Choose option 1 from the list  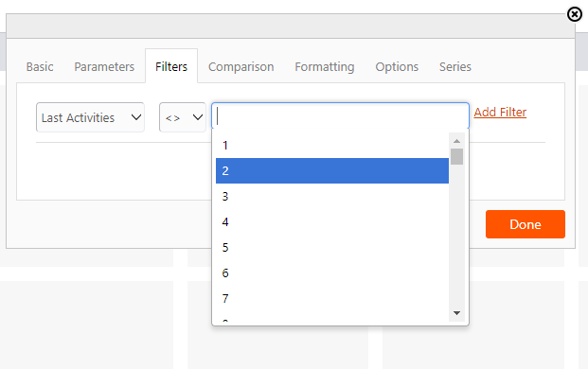[x=332, y=146]
